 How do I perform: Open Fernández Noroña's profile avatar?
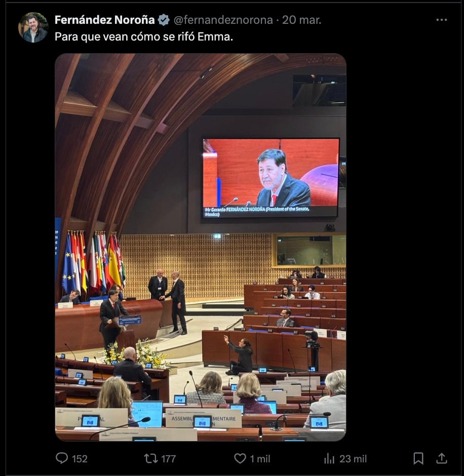point(33,27)
